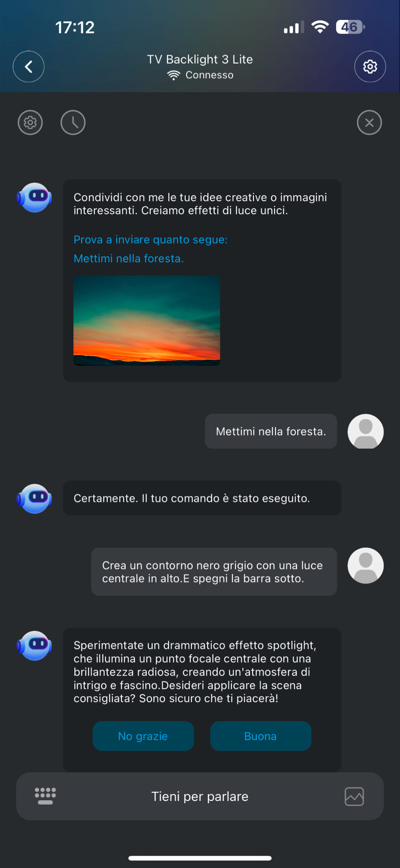Screen dimensions: 400x868
Task: Switch to keyboard text input
Action: (x=45, y=796)
